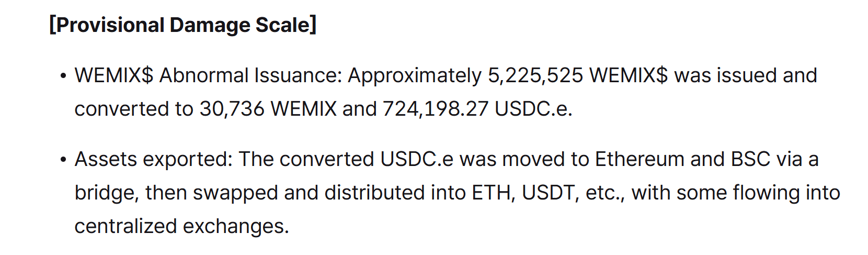Click the first bullet point marker
868x255 pixels.
(x=63, y=76)
